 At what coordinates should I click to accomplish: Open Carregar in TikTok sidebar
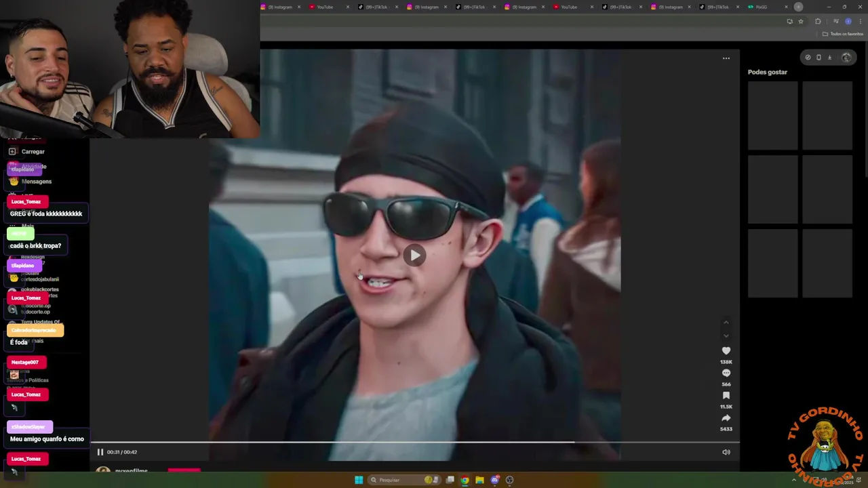click(33, 152)
